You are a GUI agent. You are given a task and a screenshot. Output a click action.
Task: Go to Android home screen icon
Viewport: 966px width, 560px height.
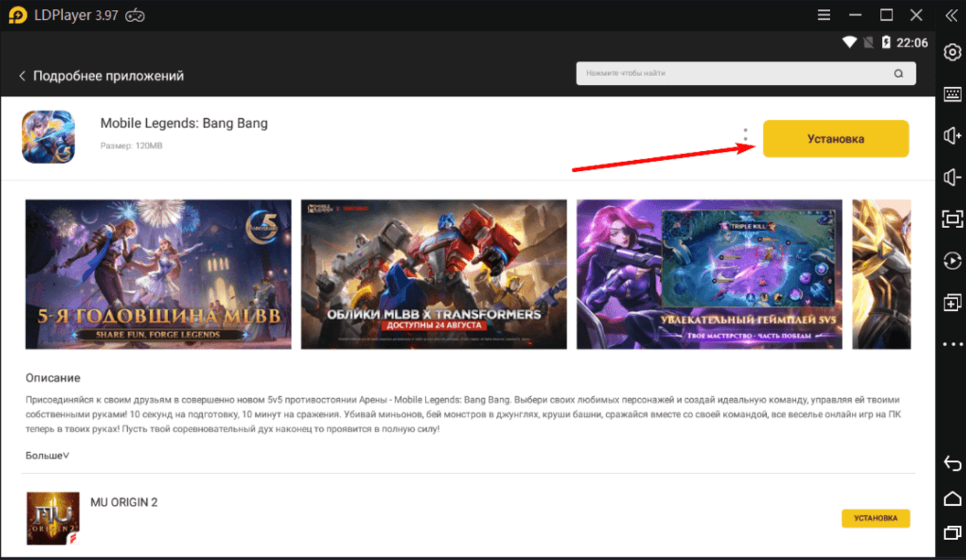(952, 499)
